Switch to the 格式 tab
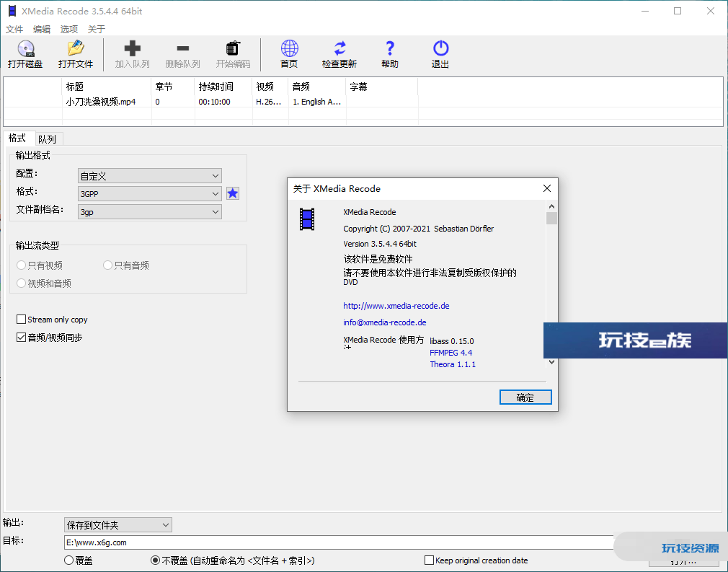Image resolution: width=728 pixels, height=572 pixels. (x=17, y=138)
